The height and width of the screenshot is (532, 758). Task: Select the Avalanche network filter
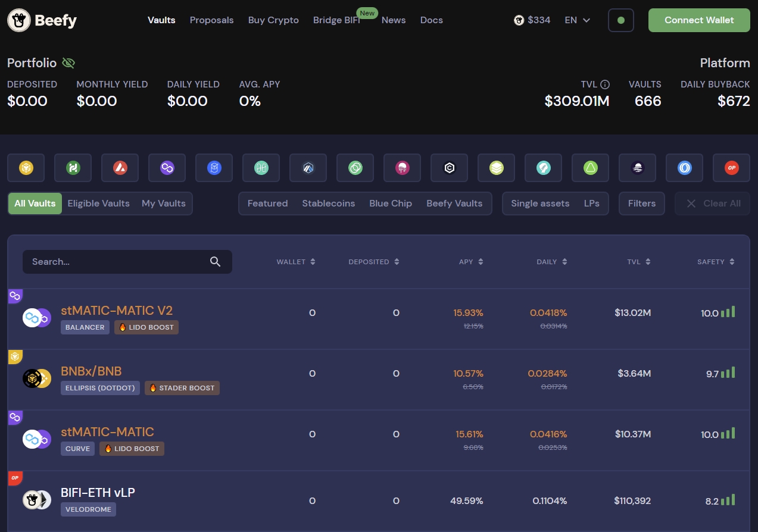click(120, 168)
